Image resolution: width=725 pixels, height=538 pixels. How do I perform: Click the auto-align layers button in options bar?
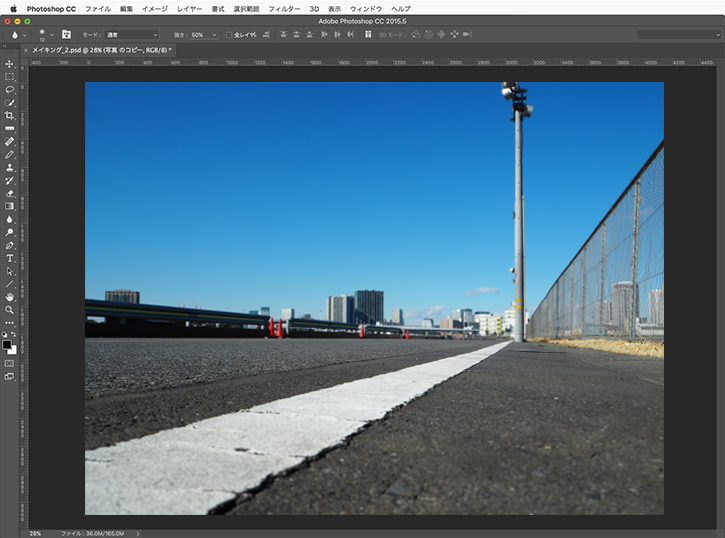368,35
